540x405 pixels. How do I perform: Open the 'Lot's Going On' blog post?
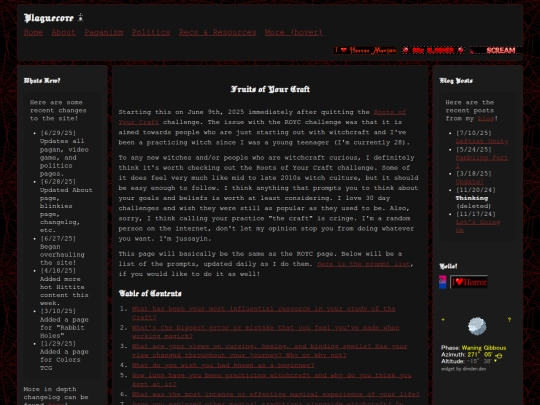click(478, 222)
